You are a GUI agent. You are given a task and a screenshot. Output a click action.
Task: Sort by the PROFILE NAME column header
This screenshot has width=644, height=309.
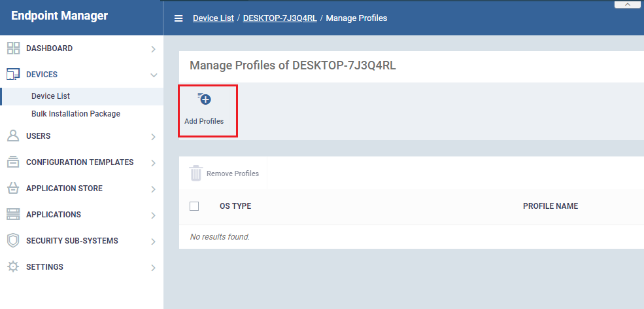pos(551,206)
